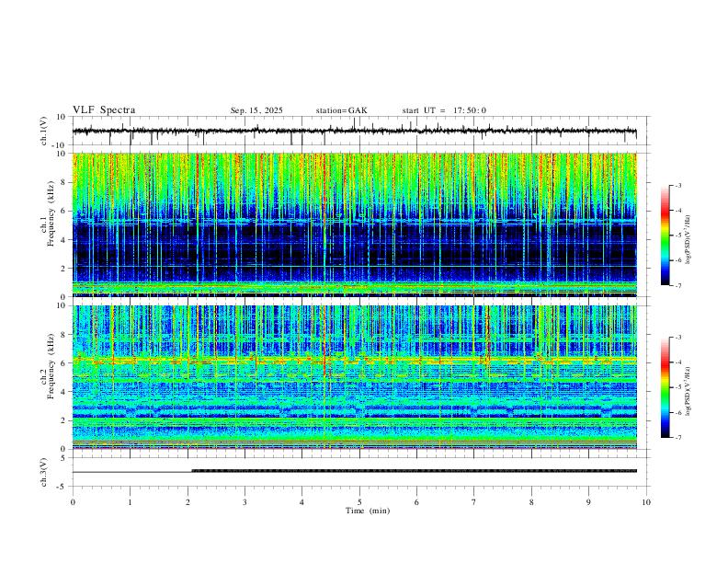Click the ch.3(V) axis label
This screenshot has width=728, height=563.
tap(44, 472)
